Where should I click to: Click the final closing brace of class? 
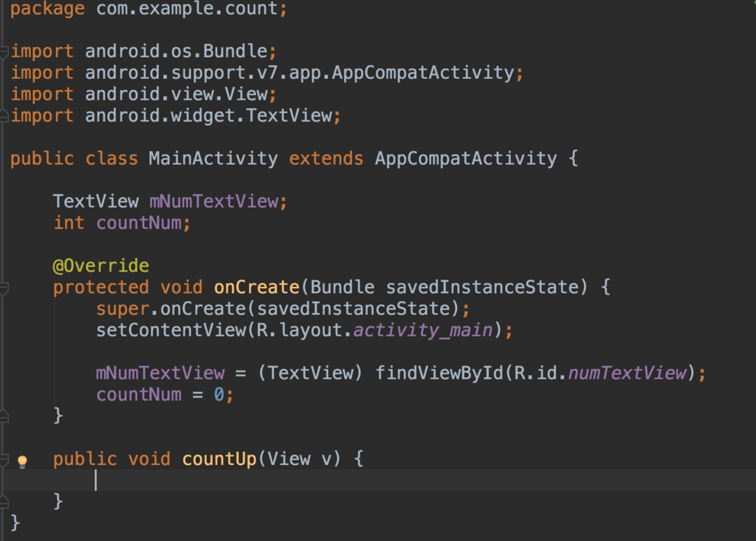(15, 523)
